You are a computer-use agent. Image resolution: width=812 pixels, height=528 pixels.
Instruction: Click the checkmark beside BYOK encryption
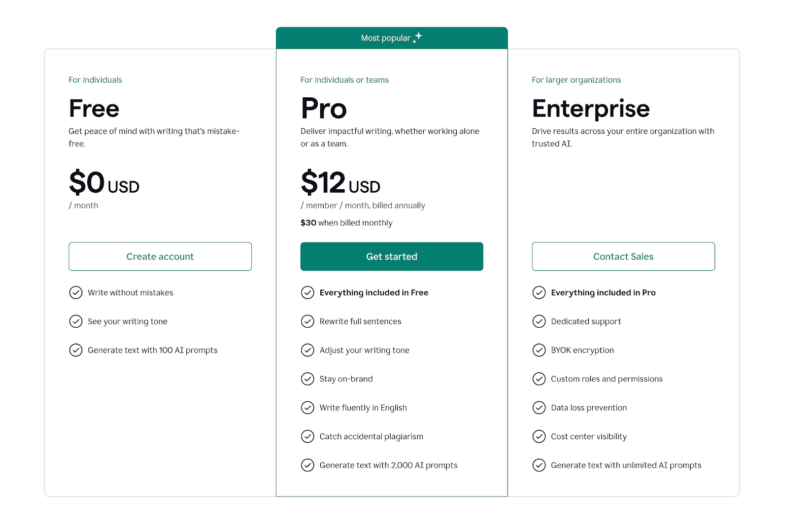point(539,350)
